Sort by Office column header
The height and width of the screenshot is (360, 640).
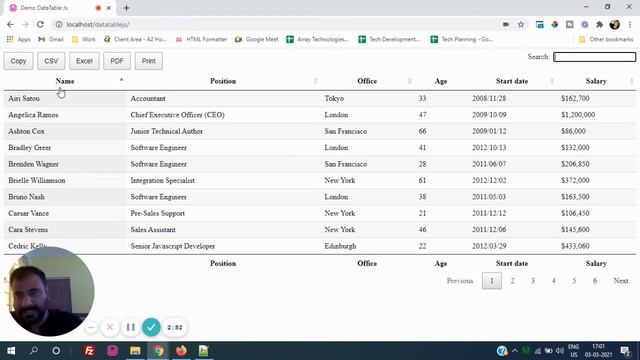pos(367,81)
